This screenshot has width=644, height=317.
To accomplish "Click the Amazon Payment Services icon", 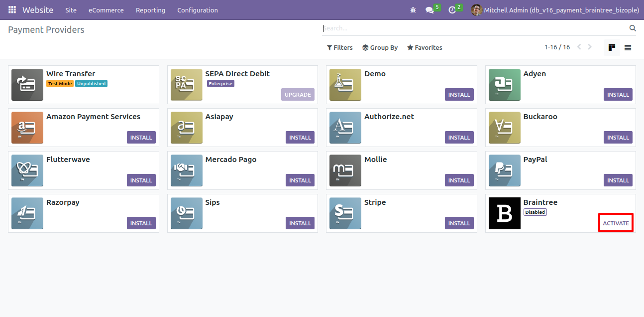I will point(27,128).
